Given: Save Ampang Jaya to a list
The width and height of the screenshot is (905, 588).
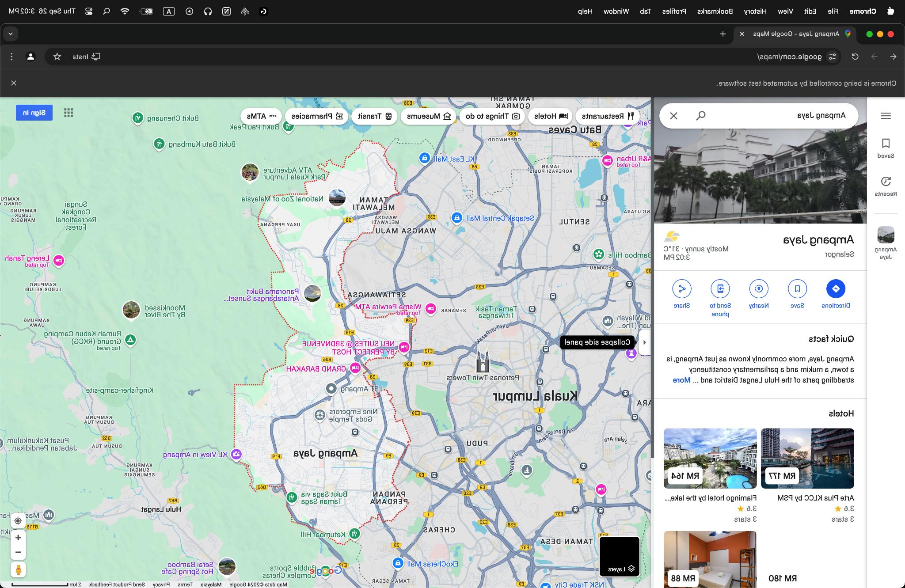Looking at the screenshot, I should click(797, 293).
